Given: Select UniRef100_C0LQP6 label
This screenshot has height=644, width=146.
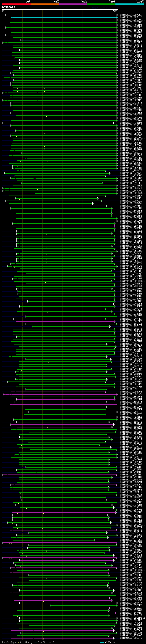Looking at the screenshot, I should [x=131, y=321].
